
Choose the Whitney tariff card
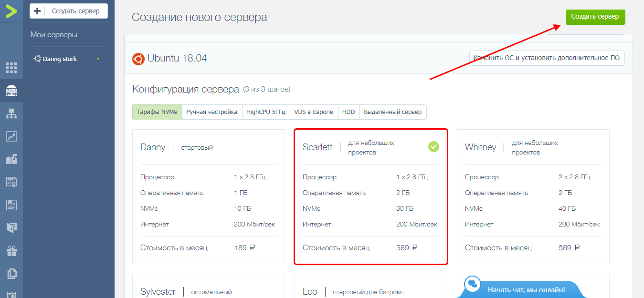coord(533,196)
